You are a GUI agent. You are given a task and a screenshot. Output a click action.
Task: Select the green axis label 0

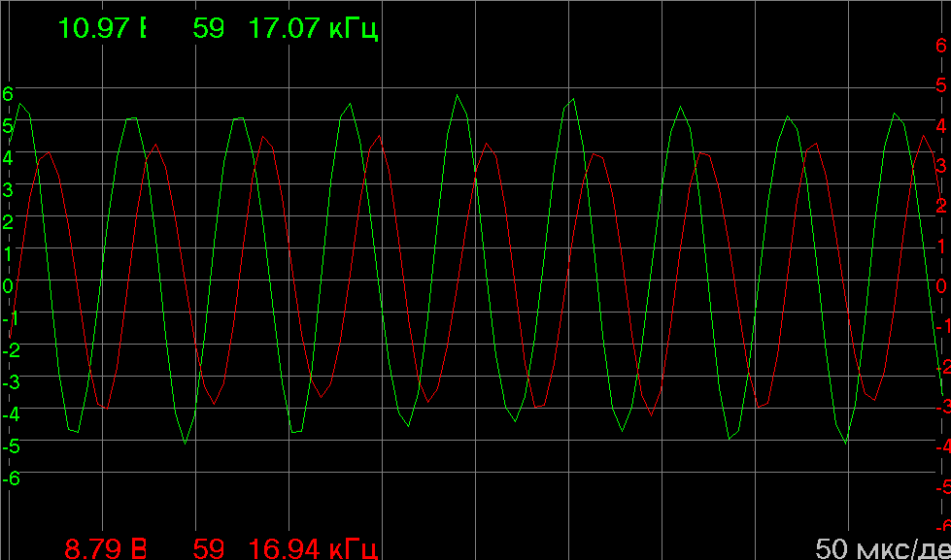(x=8, y=285)
